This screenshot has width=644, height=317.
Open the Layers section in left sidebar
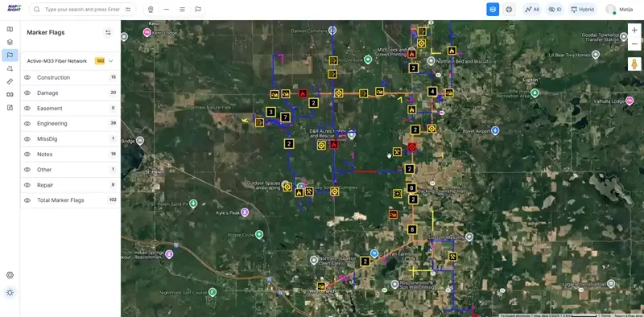click(x=10, y=42)
